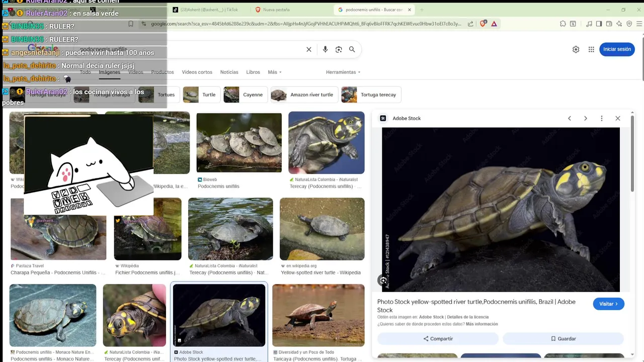Open Google Lens image search icon

(x=339, y=49)
